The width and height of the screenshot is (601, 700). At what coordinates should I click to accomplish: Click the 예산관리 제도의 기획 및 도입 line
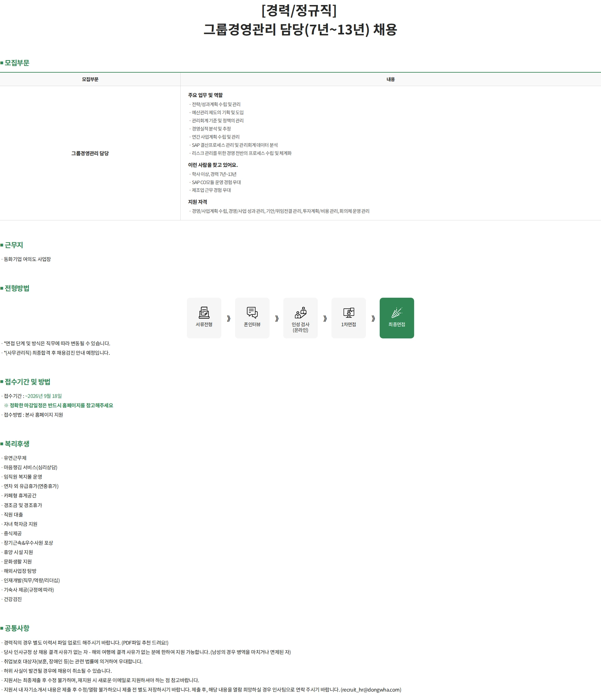(218, 112)
